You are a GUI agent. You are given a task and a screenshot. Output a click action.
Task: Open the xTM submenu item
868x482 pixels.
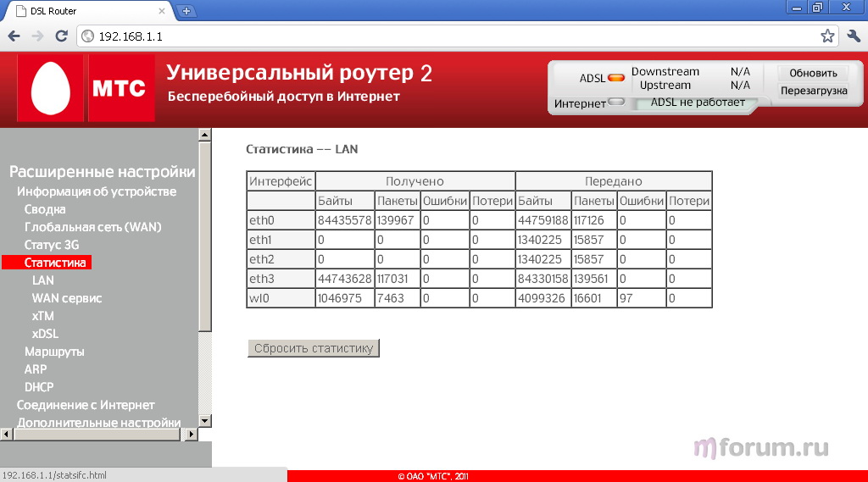click(42, 315)
